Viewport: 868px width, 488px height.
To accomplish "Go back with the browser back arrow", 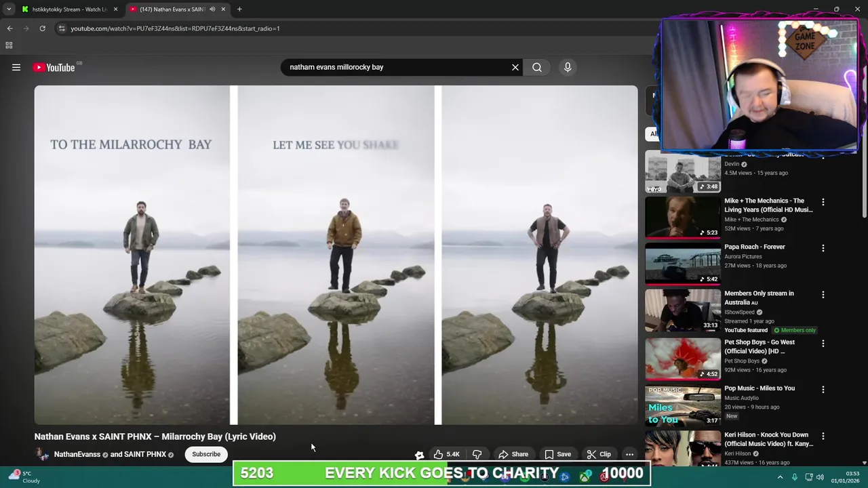I will click(x=9, y=28).
